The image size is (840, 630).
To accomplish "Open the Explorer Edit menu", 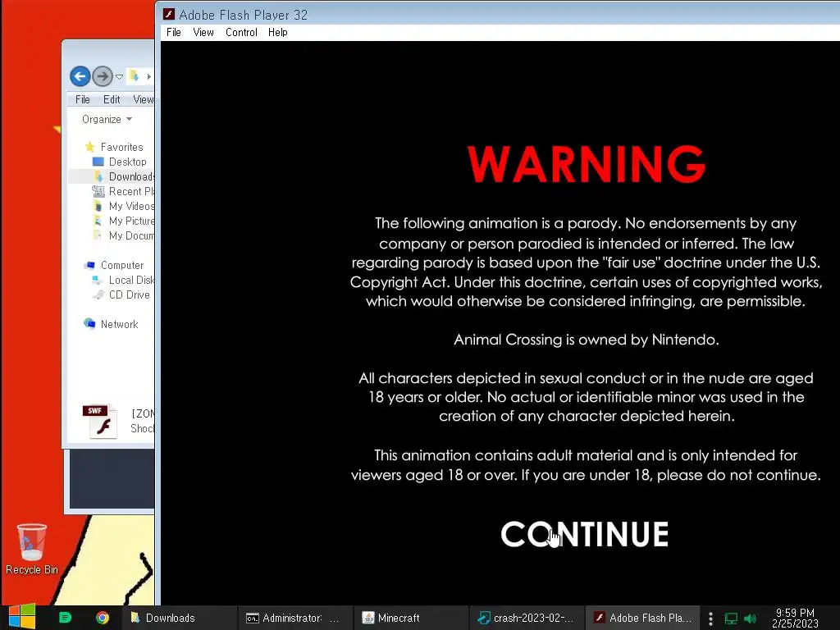I will [x=112, y=99].
